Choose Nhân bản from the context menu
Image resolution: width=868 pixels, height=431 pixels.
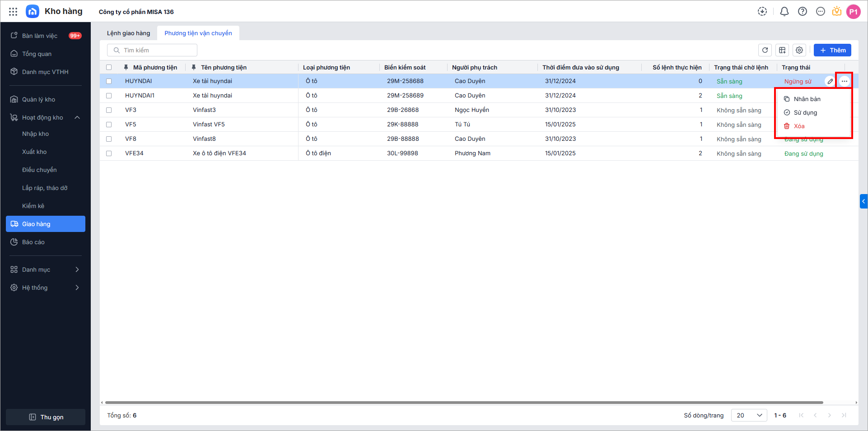[x=807, y=99]
